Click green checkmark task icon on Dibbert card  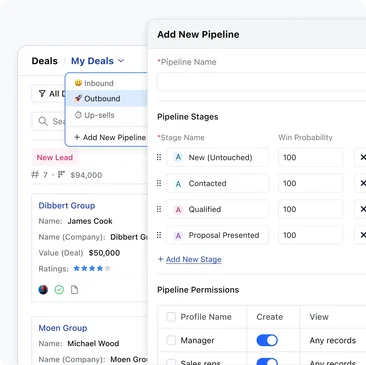point(59,290)
